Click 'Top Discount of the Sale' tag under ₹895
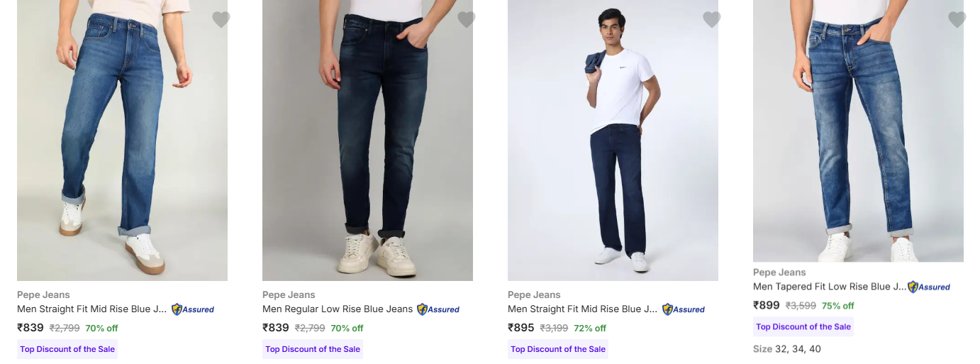This screenshot has width=980, height=364. click(558, 349)
